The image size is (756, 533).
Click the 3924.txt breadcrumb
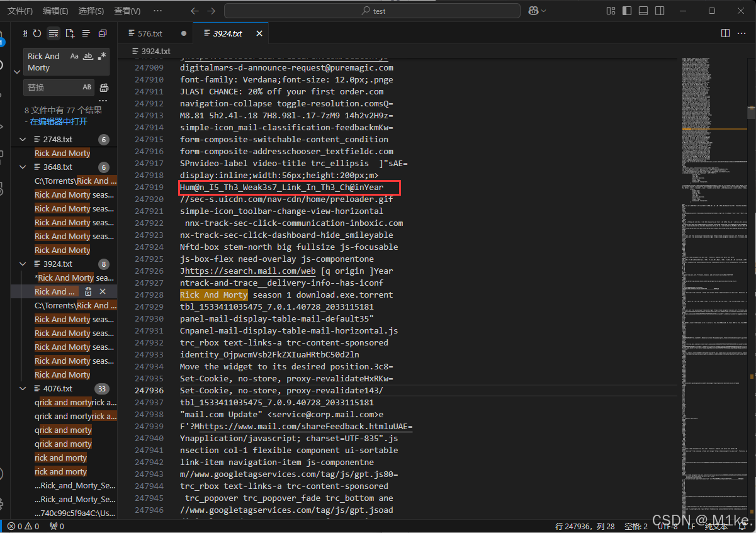click(x=151, y=51)
